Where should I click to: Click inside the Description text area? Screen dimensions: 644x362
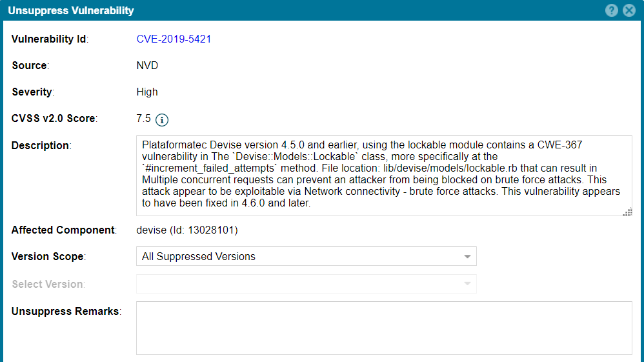click(x=384, y=176)
